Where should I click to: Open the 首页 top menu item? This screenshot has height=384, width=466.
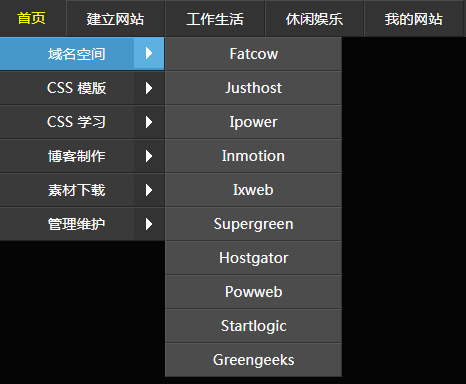tap(32, 18)
